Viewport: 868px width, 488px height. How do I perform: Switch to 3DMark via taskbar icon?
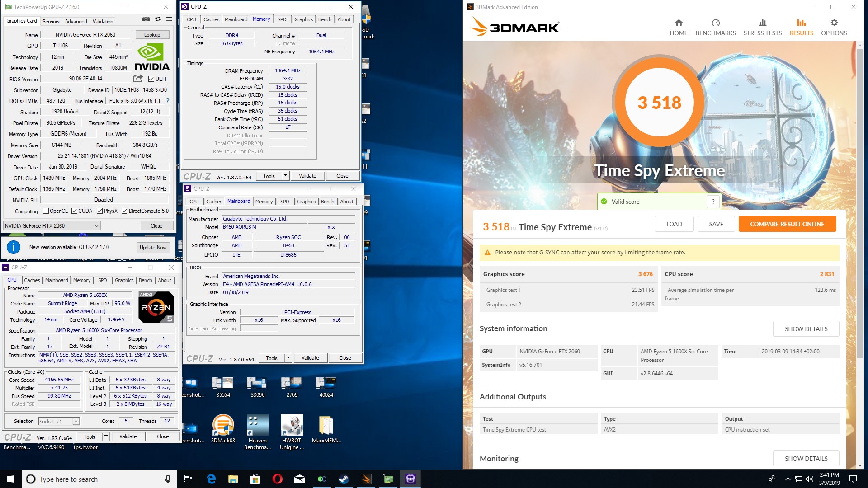(366, 479)
